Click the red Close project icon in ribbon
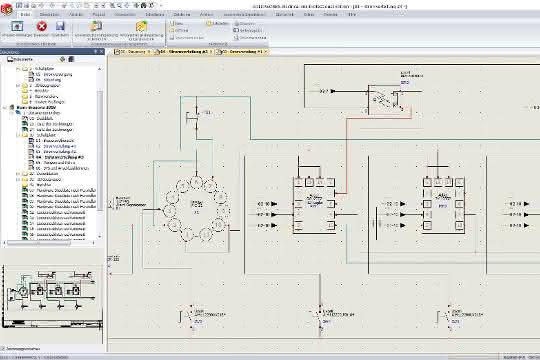Image resolution: width=540 pixels, height=360 pixels. tap(42, 26)
